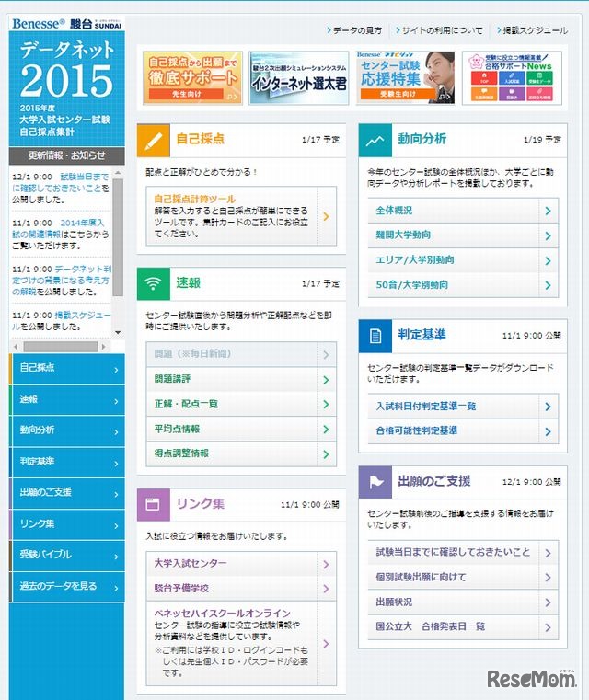The image size is (589, 700).
Task: Click the arrow on 大学入試センター row
Action: click(327, 564)
